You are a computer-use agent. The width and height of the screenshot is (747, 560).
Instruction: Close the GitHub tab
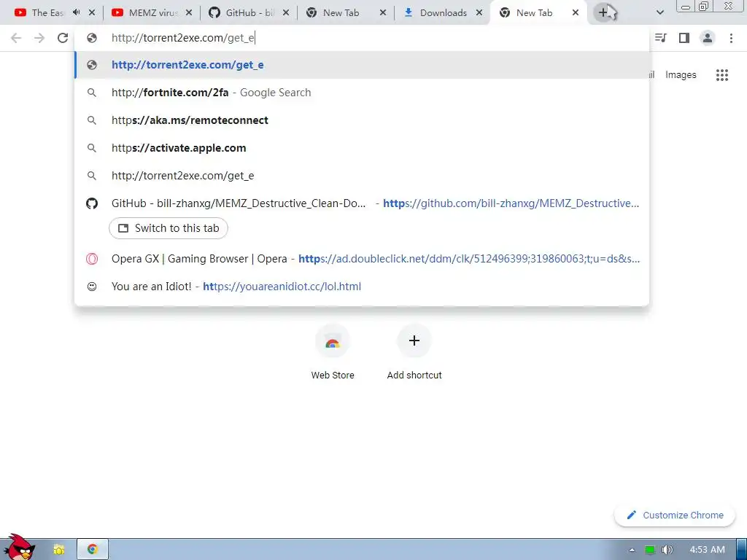[x=286, y=13]
